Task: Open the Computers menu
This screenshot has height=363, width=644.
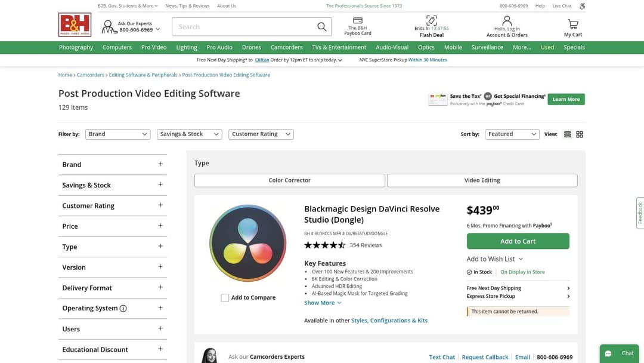Action: click(117, 47)
